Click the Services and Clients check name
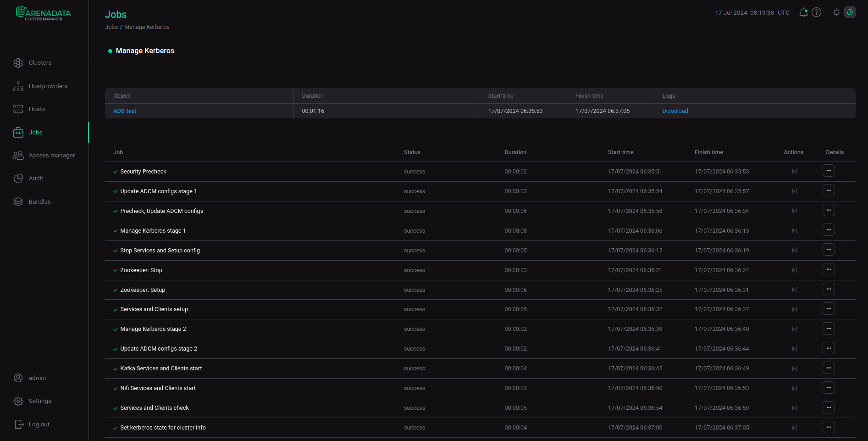The width and height of the screenshot is (868, 441). [x=155, y=408]
